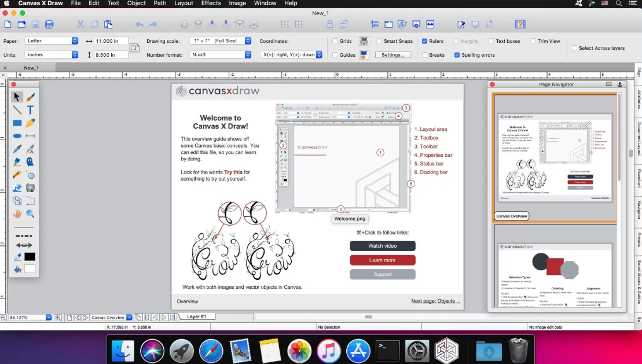642x364 pixels.
Task: Select the Camera tool in toolbox
Action: pos(30,188)
